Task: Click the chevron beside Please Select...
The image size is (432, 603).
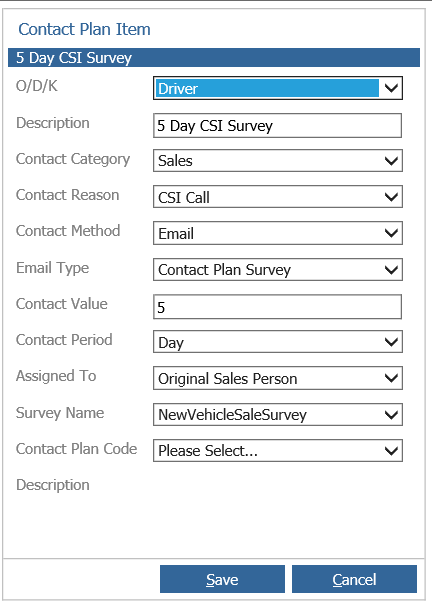Action: (x=391, y=450)
